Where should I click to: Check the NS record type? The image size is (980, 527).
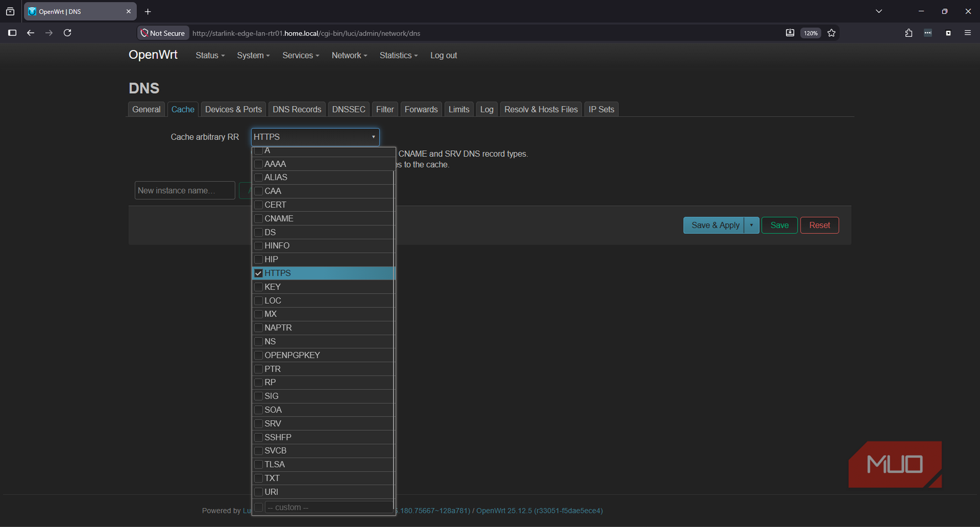[258, 341]
